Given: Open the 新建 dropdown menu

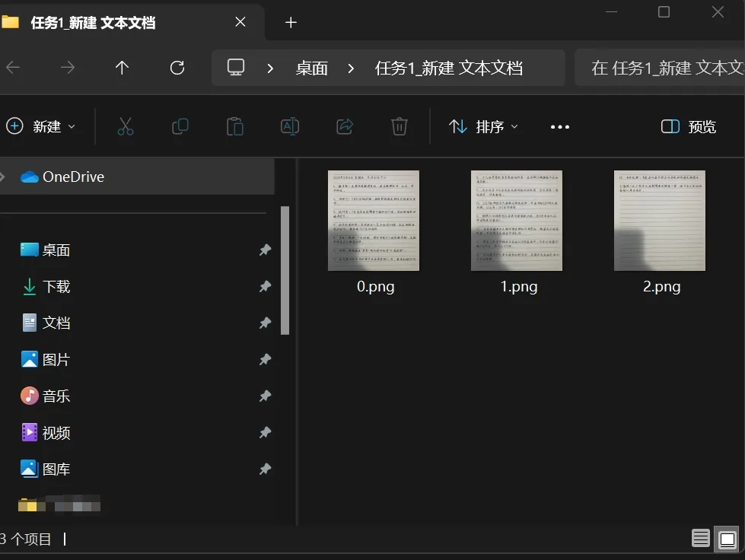Looking at the screenshot, I should (x=41, y=127).
